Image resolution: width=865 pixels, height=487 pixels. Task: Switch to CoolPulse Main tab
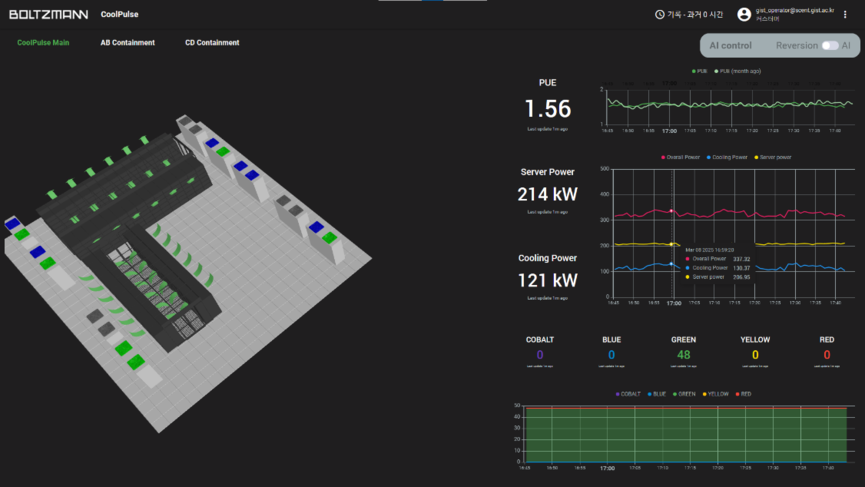43,43
